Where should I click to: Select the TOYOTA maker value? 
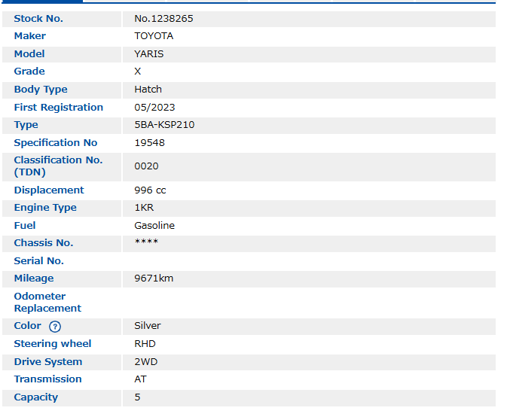click(x=154, y=36)
